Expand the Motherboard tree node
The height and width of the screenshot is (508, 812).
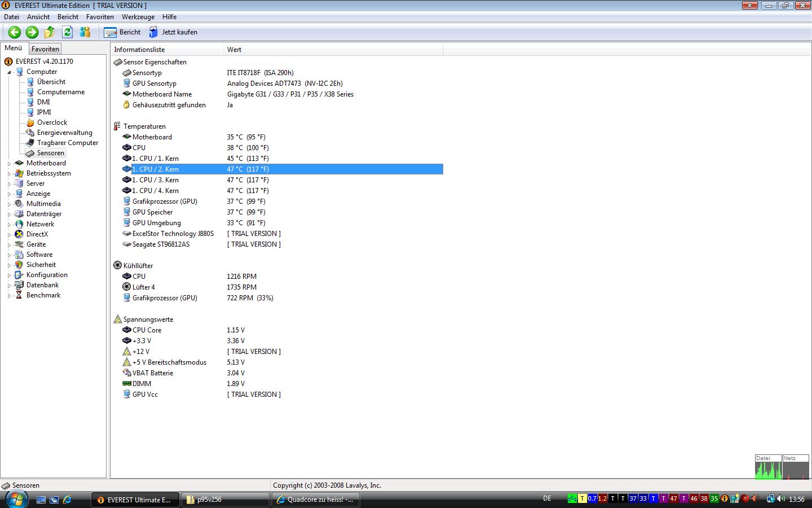(x=9, y=164)
